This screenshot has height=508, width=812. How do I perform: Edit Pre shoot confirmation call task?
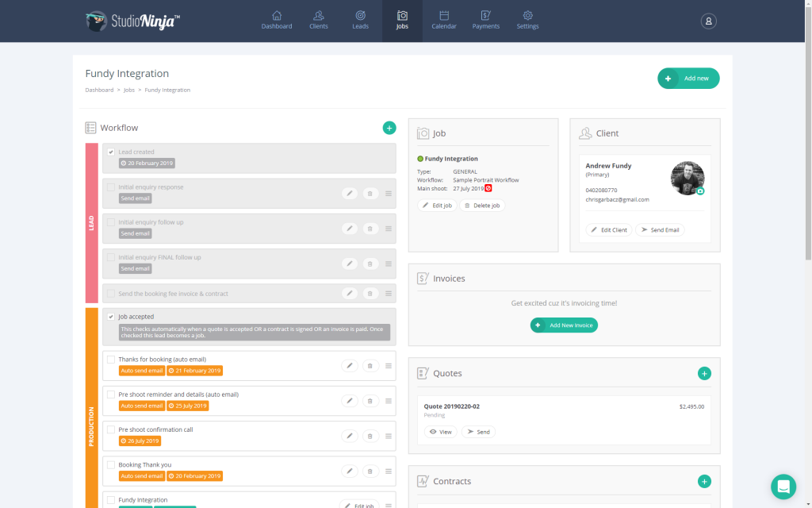point(350,436)
